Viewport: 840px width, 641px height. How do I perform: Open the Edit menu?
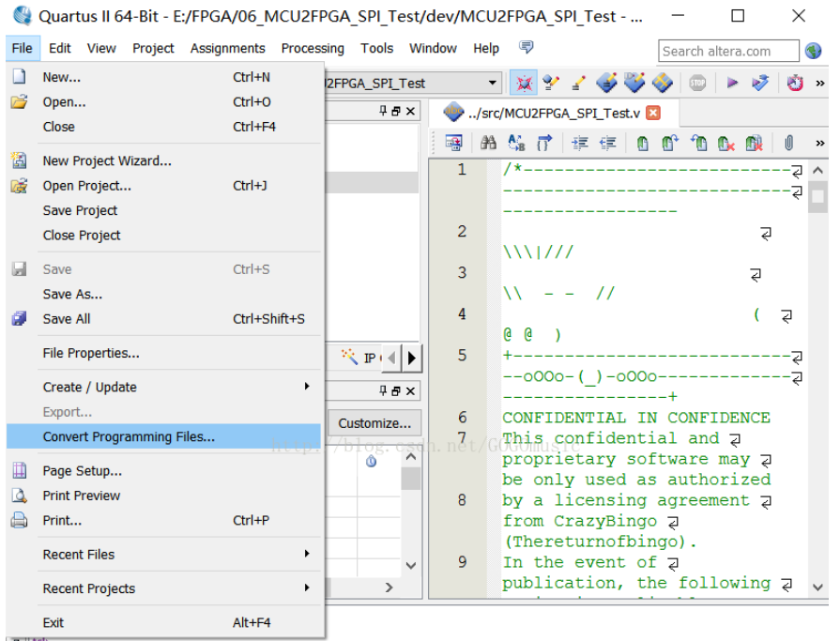pos(59,48)
